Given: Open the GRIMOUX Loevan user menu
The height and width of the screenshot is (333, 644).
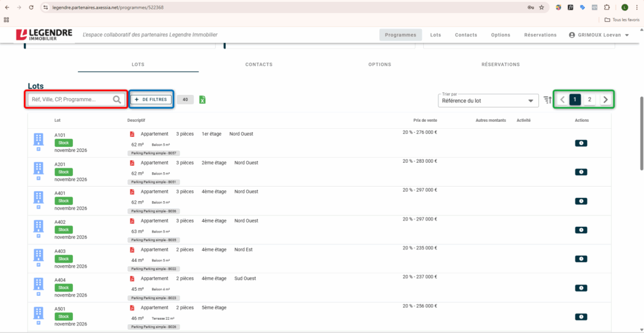Looking at the screenshot, I should click(x=599, y=35).
